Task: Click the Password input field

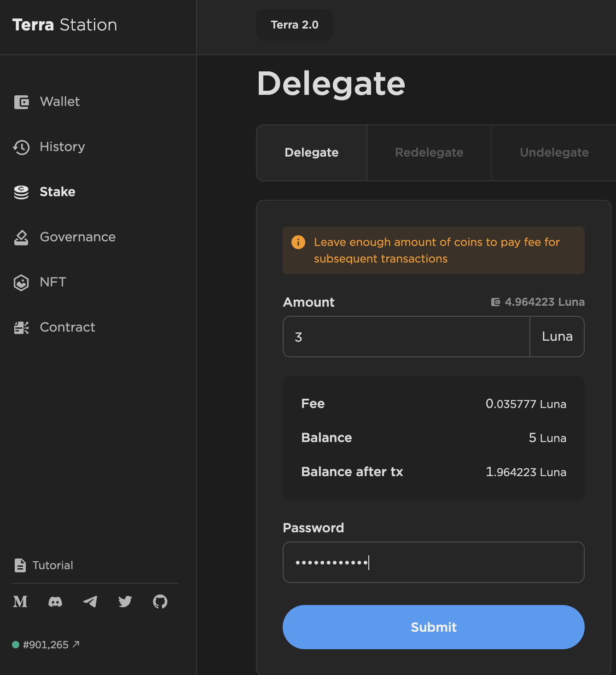Action: (433, 562)
